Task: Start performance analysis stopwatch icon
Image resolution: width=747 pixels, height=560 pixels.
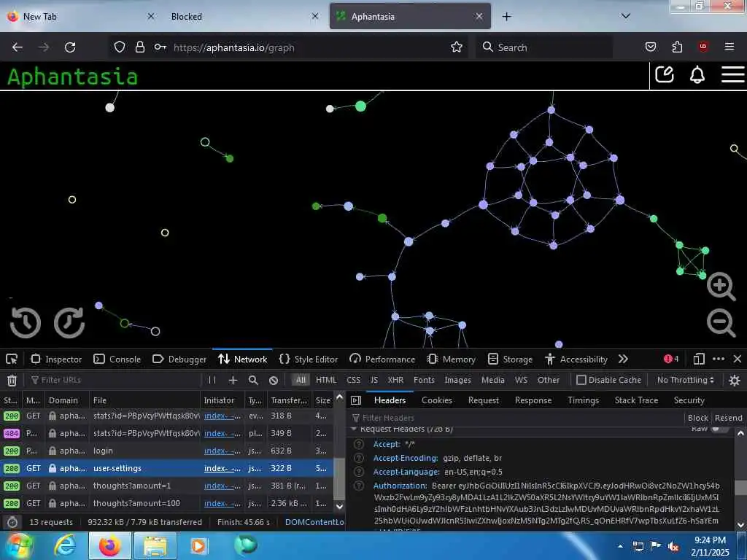Action: [12, 522]
